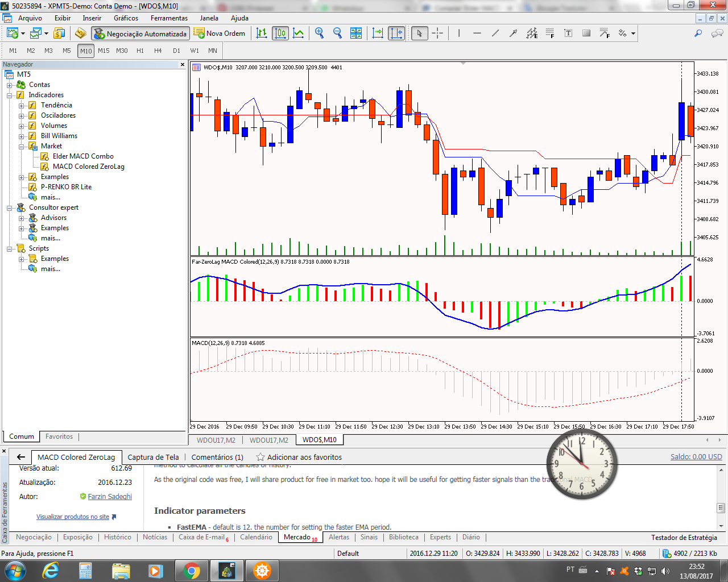
Task: Switch chart to candlestick style
Action: click(x=280, y=34)
